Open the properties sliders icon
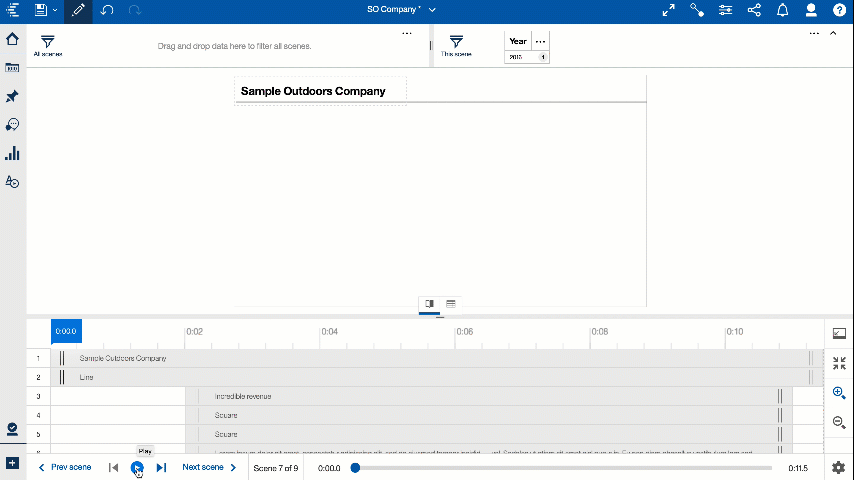The width and height of the screenshot is (854, 480). click(x=725, y=10)
